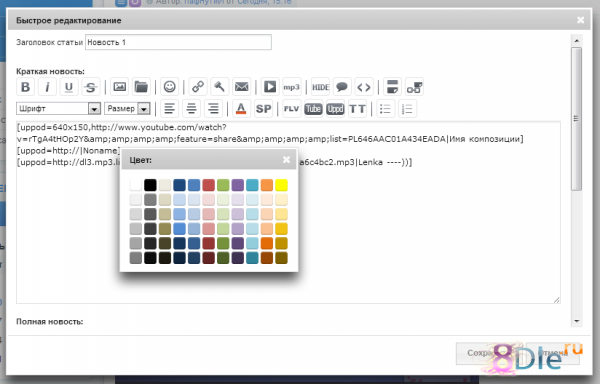Click the Заголовок статьи title field
This screenshot has width=600, height=384.
(178, 42)
